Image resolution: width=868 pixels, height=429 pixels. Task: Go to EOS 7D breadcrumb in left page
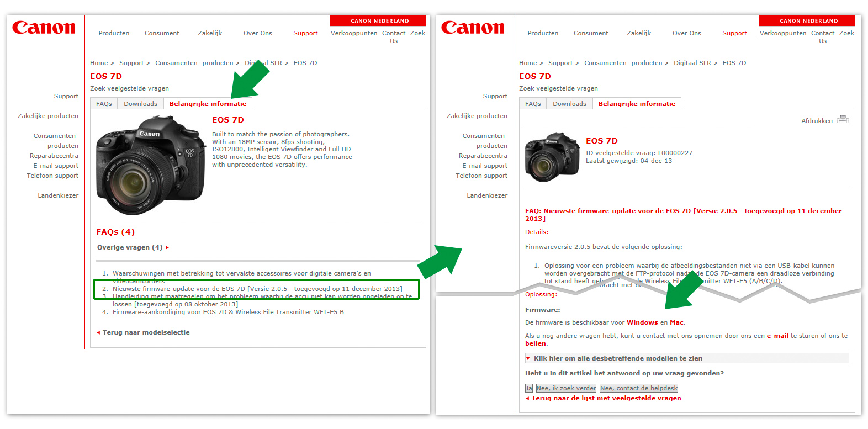click(x=305, y=63)
